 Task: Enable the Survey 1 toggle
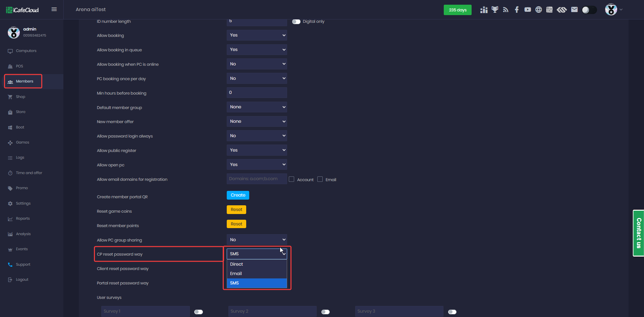199,312
